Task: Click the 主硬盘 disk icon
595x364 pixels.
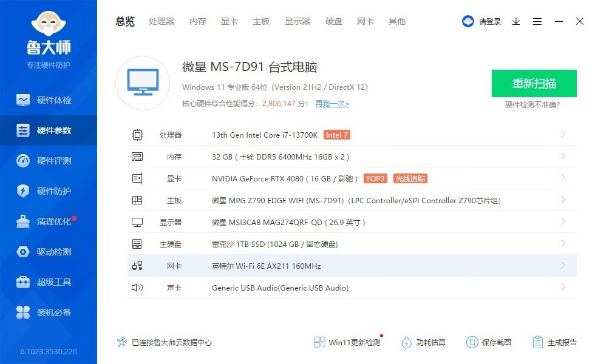Action: 137,244
